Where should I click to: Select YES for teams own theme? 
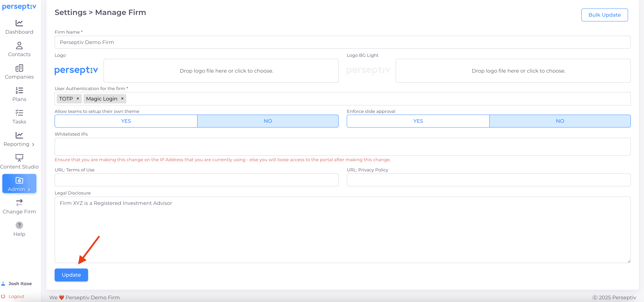click(x=126, y=121)
